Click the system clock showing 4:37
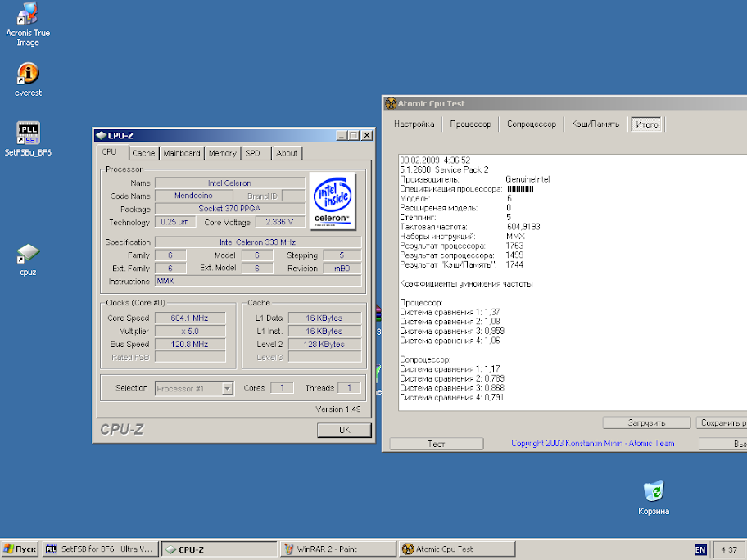This screenshot has width=747, height=560. (x=729, y=549)
